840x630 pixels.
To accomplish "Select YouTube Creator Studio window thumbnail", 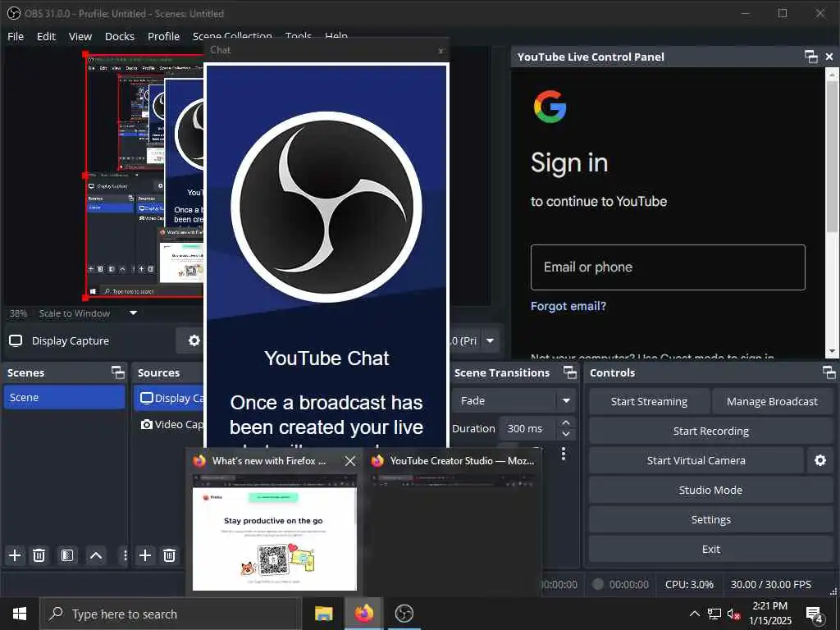I will coord(453,532).
